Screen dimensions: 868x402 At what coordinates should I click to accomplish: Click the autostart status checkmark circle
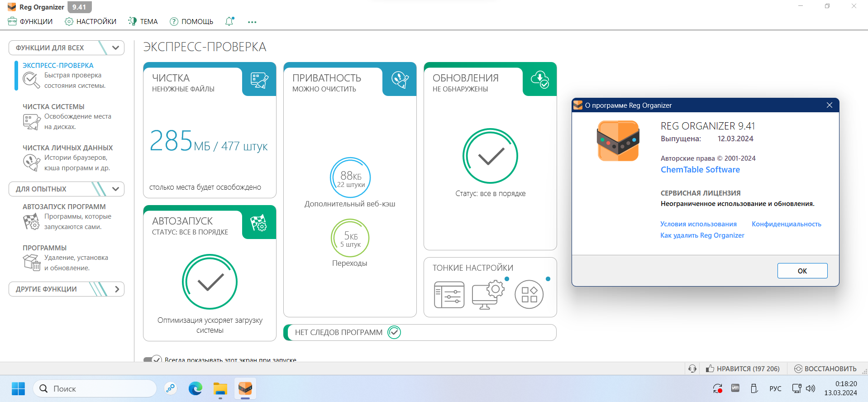210,282
